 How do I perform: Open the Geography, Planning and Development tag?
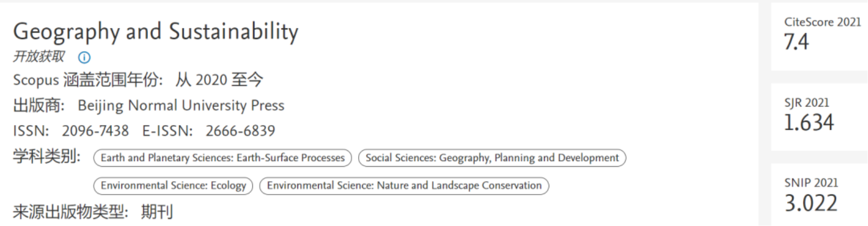click(x=492, y=158)
